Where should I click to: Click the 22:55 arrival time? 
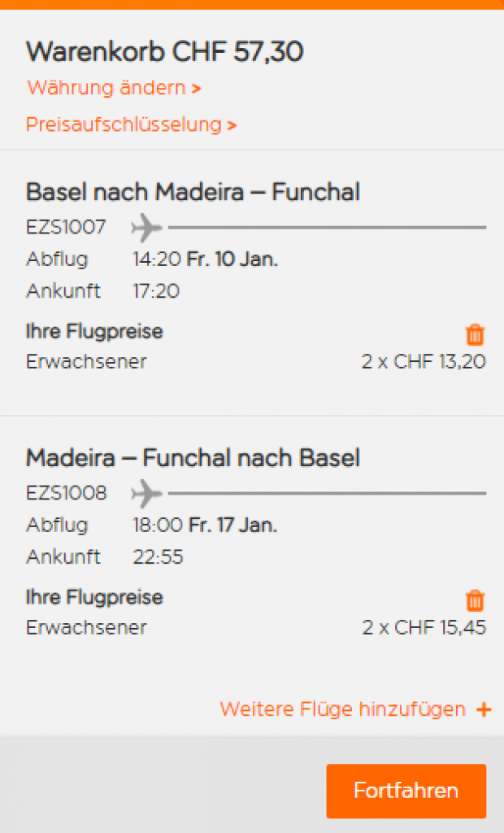coord(158,556)
